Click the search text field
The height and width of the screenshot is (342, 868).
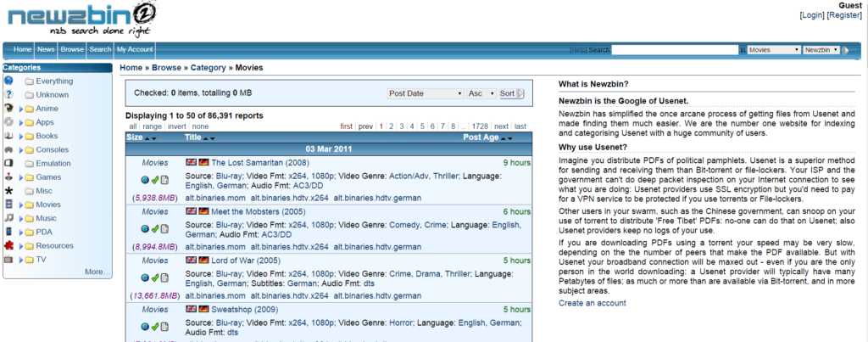675,50
